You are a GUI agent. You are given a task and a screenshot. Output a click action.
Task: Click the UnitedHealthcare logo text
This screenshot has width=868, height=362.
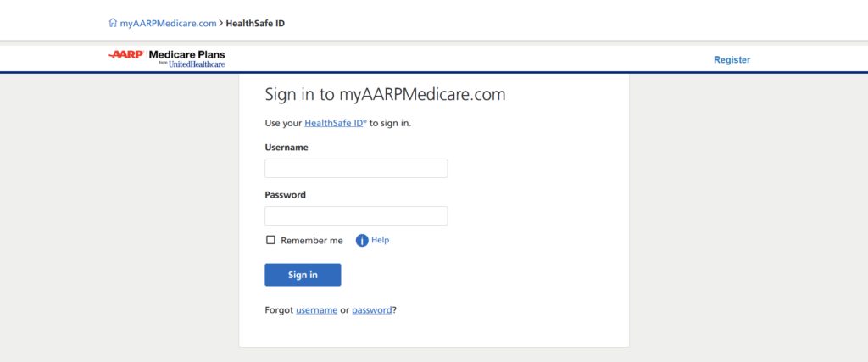[x=197, y=64]
